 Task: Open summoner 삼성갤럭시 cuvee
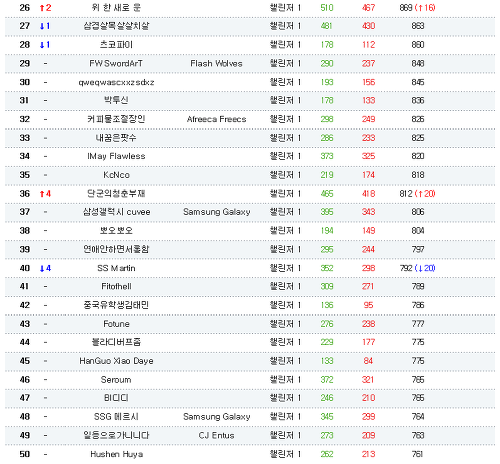[x=117, y=212]
